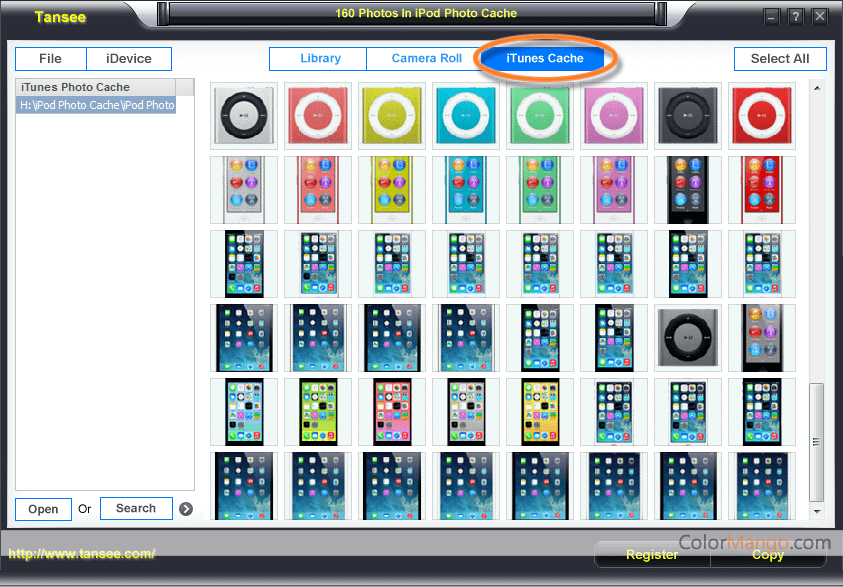Click the round arrow next to Search

point(186,509)
